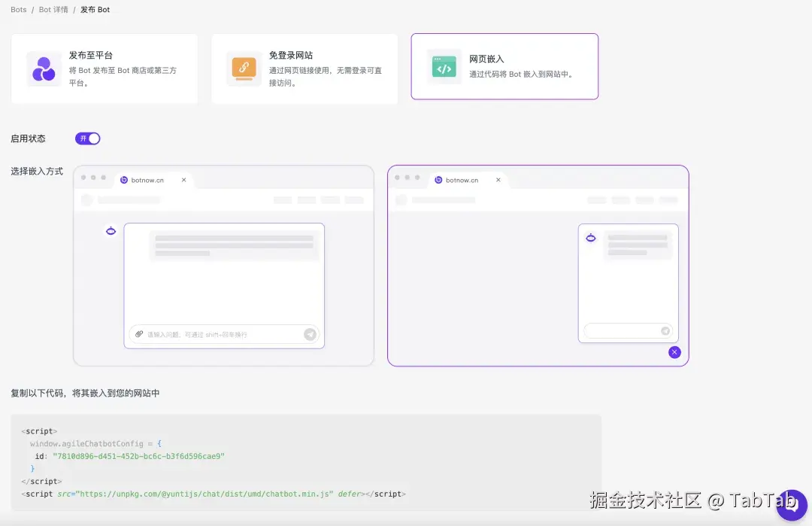Select the 网页嵌入 card

505,66
